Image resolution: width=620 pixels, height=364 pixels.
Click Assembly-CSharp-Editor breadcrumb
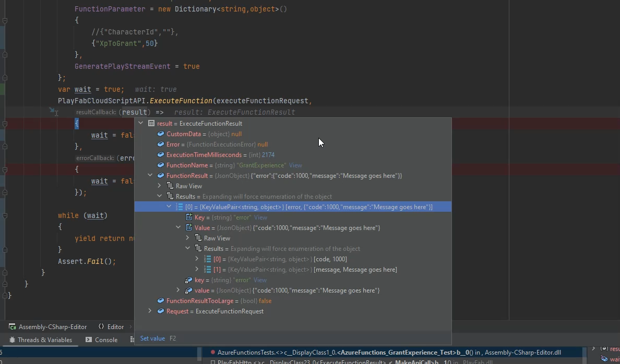click(x=48, y=327)
